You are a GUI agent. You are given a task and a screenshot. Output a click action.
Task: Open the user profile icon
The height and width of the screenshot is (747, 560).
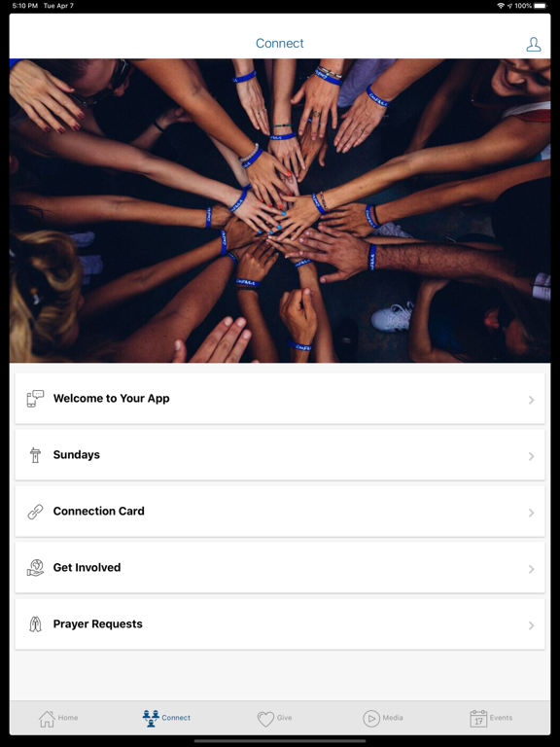point(534,45)
